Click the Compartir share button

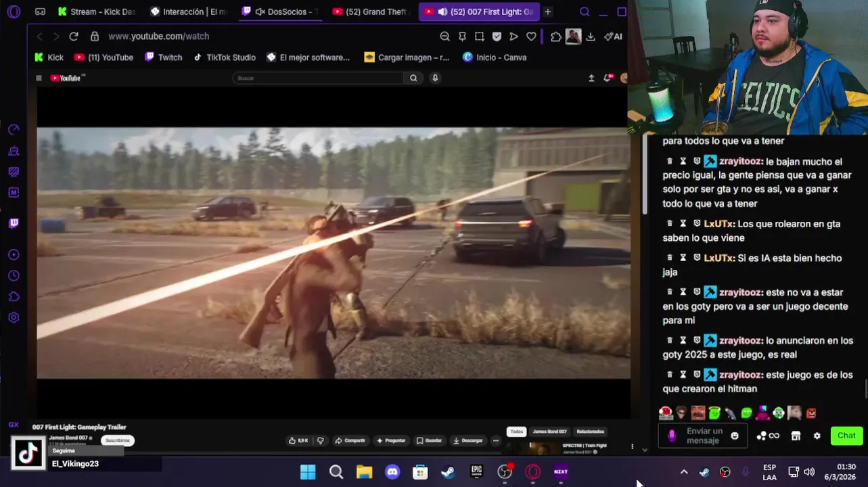tap(350, 440)
